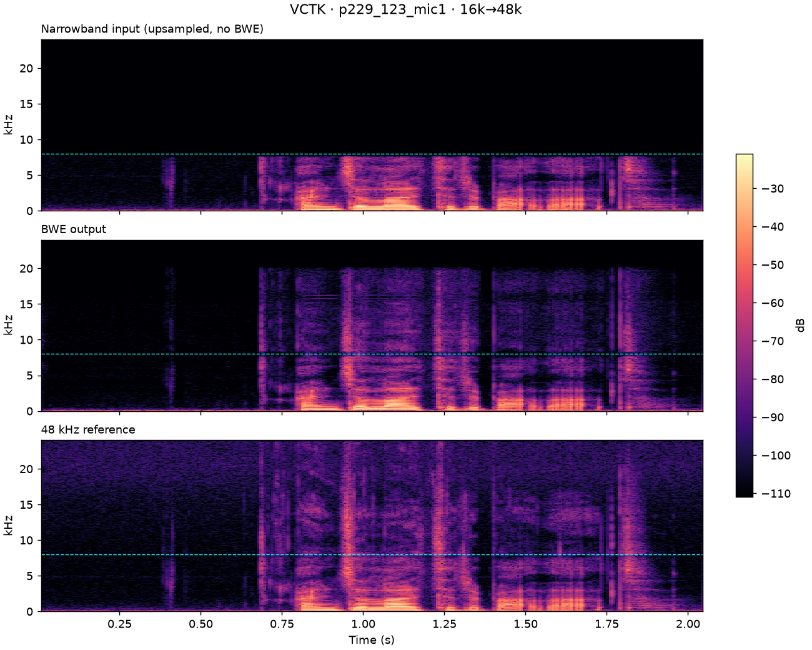Click inside the BWE output spectrogram
Viewport: 812px width, 650px height.
point(372,326)
